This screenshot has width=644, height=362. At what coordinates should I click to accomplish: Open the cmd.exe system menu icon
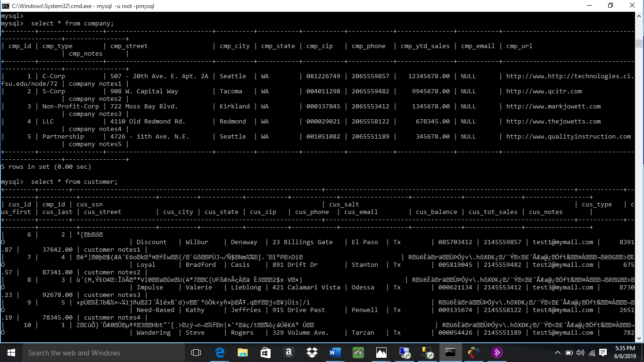(x=5, y=6)
